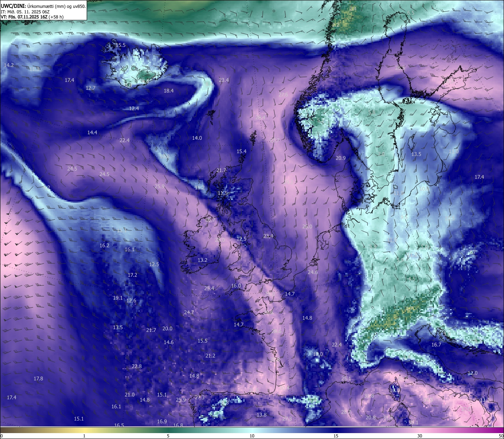Screen dimensions: 504x439
Task: Click the 16.2 value label
Action: point(104,245)
